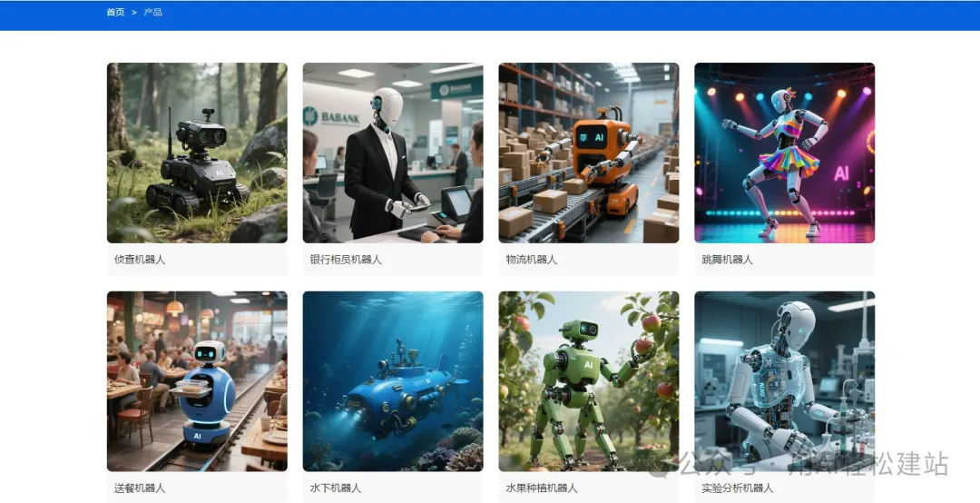The height and width of the screenshot is (503, 980).
Task: Select the 水下机器人 title text
Action: [x=336, y=488]
